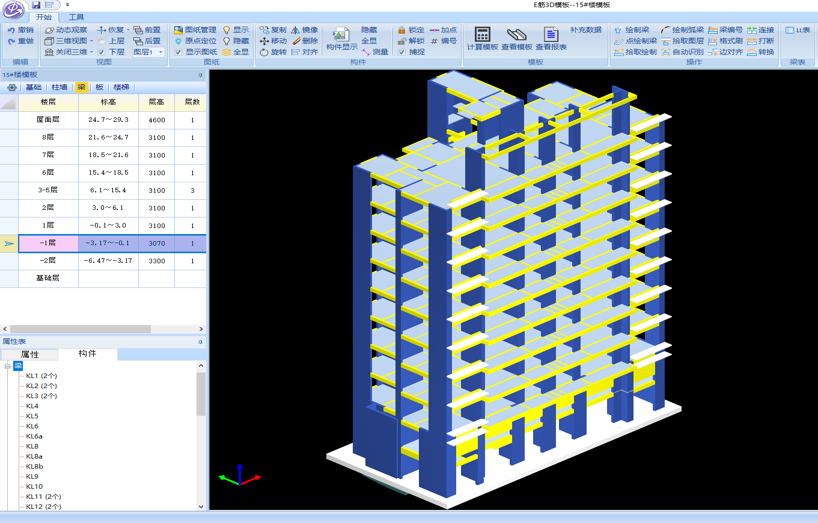Click the 镜像 mirror tool

pyautogui.click(x=304, y=30)
